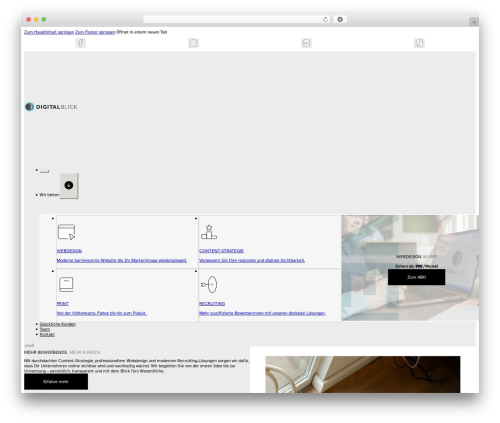Open the Kontakt menu item
The width and height of the screenshot is (500, 423).
point(47,334)
